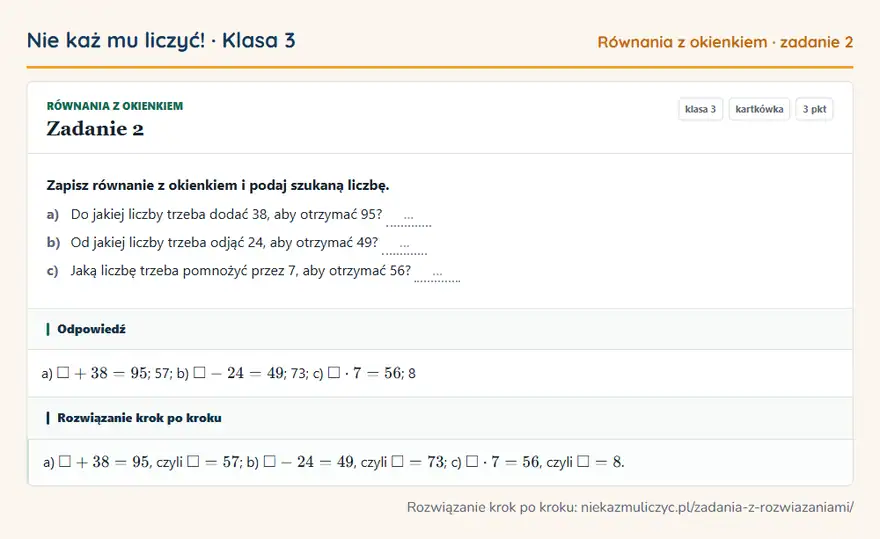Click the answer blank for question c)

437,273
